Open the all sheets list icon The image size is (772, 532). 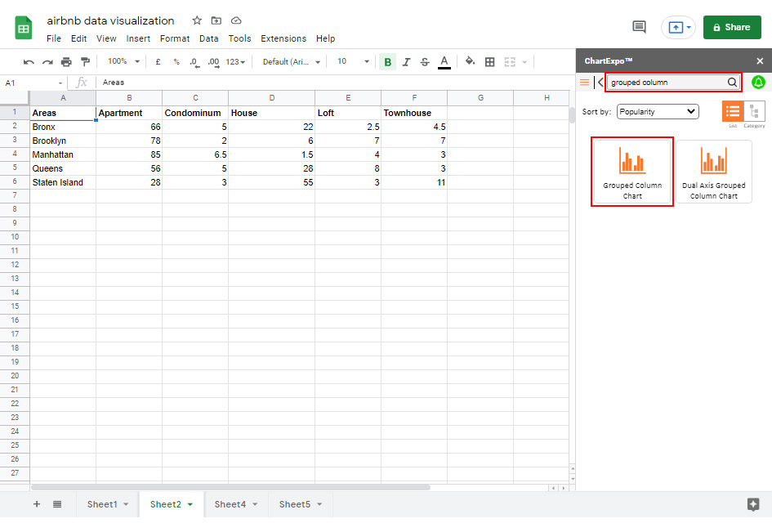(x=57, y=504)
